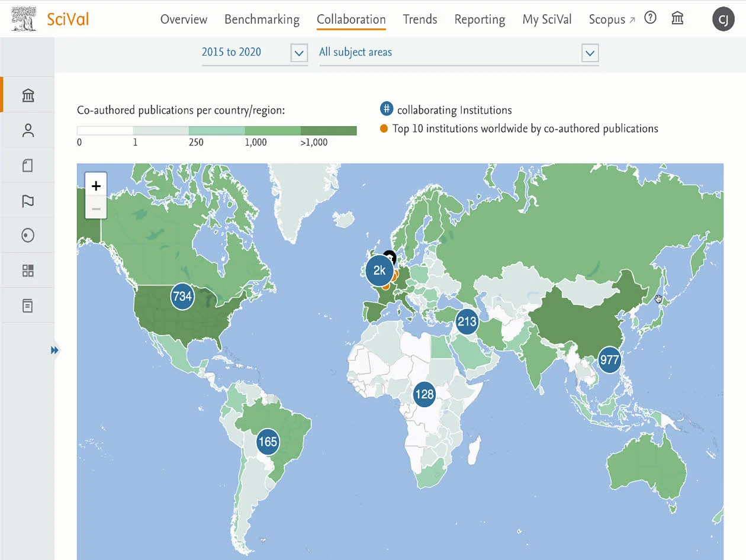Image resolution: width=746 pixels, height=560 pixels.
Task: Click the Research Areas grid icon
Action: [x=28, y=270]
